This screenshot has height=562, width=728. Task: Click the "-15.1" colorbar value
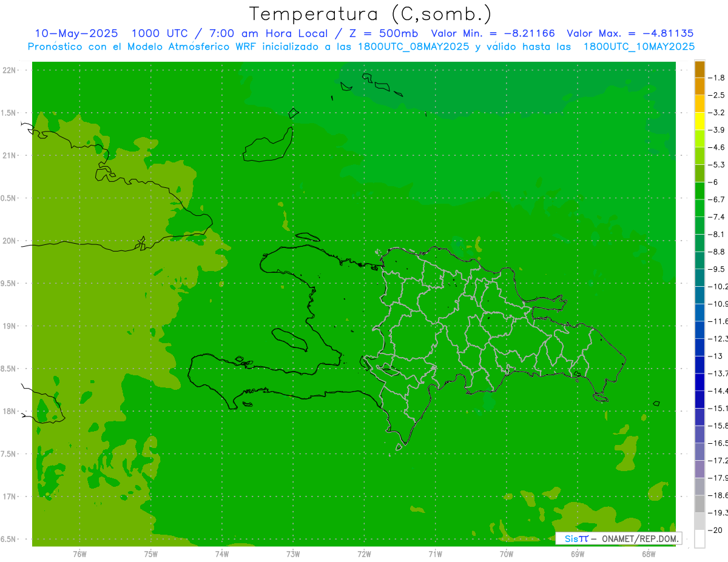718,408
